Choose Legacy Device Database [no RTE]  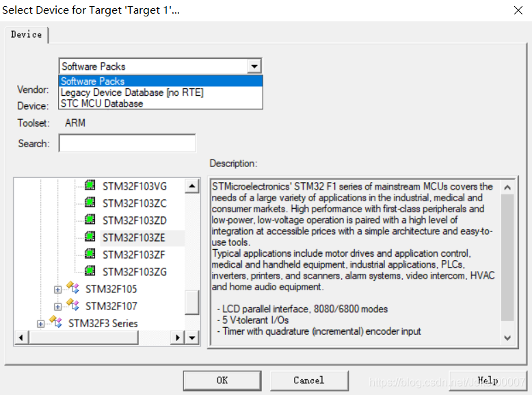point(161,92)
